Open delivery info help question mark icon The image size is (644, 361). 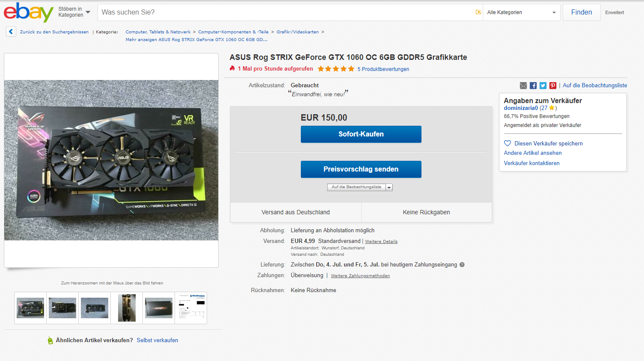462,265
